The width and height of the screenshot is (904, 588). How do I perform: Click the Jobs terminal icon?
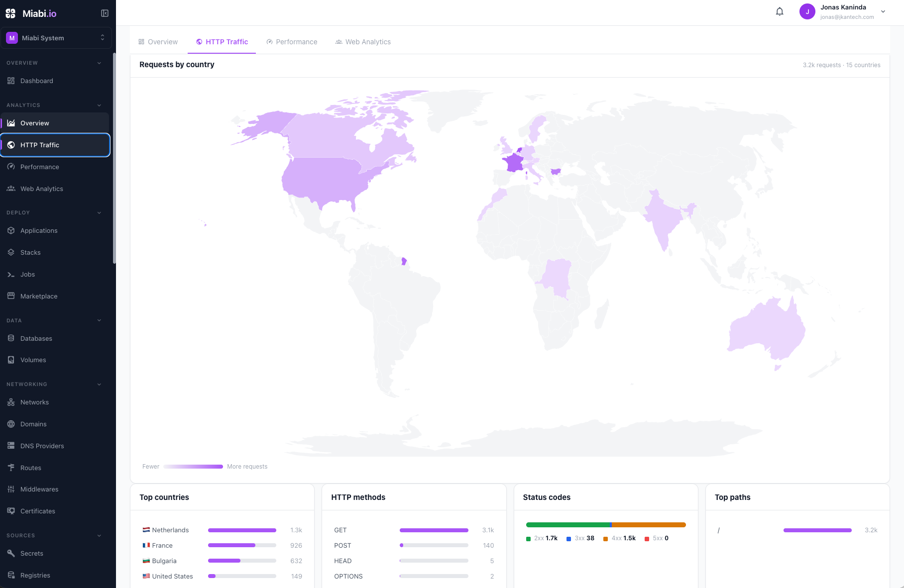click(11, 274)
